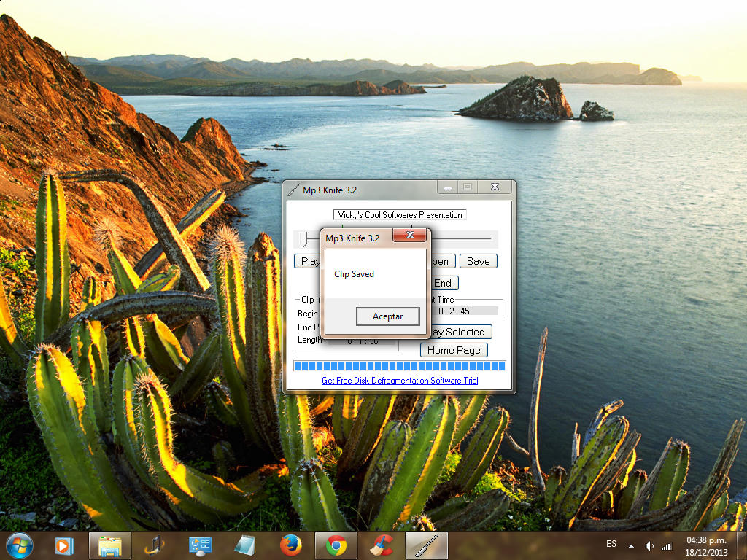Follow the Free Disk Defragmentation Software link
This screenshot has height=560, width=747.
tap(400, 381)
